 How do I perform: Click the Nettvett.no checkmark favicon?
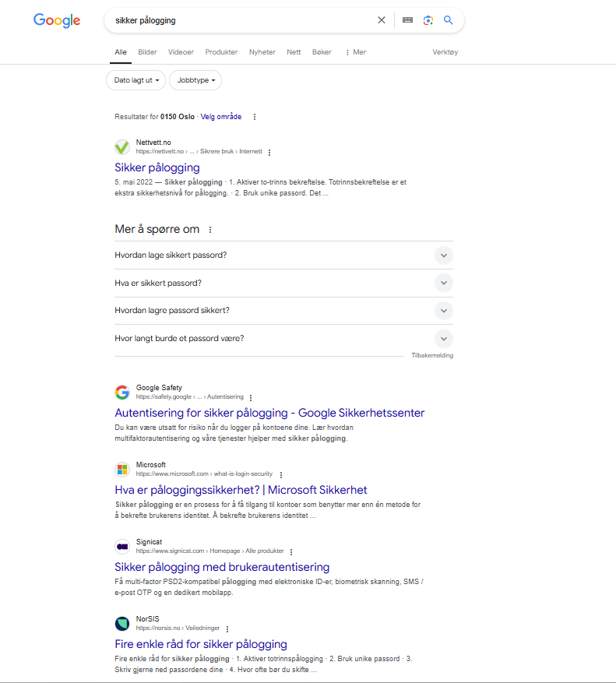point(122,147)
